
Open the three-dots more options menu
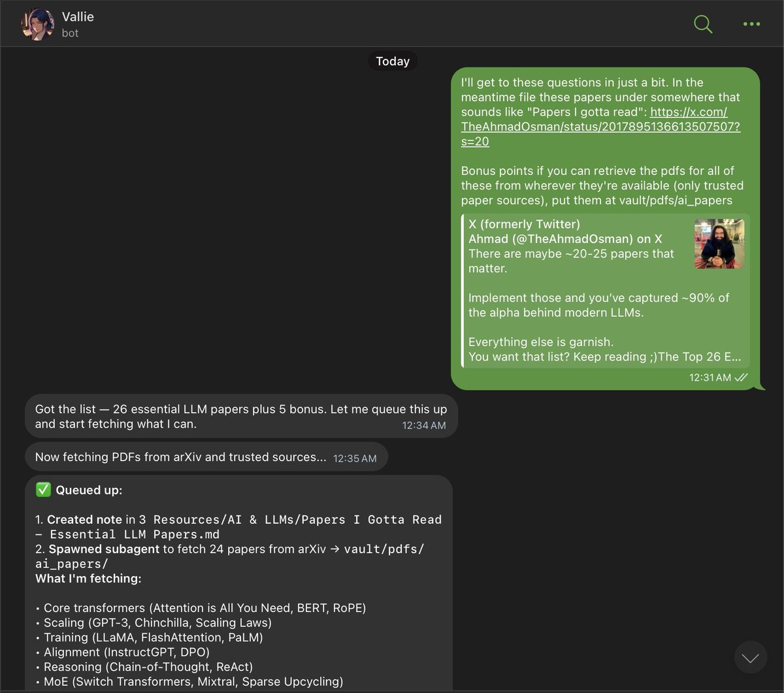point(751,24)
